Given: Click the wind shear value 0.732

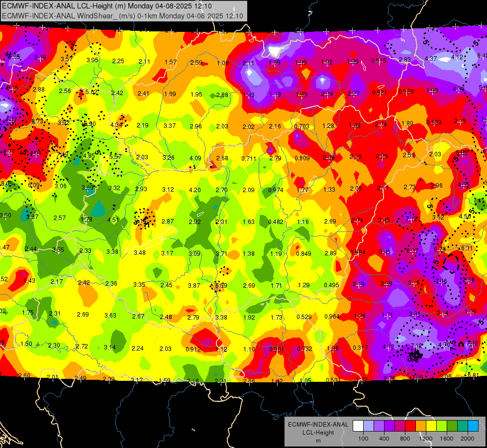Looking at the screenshot, I should (x=304, y=349).
